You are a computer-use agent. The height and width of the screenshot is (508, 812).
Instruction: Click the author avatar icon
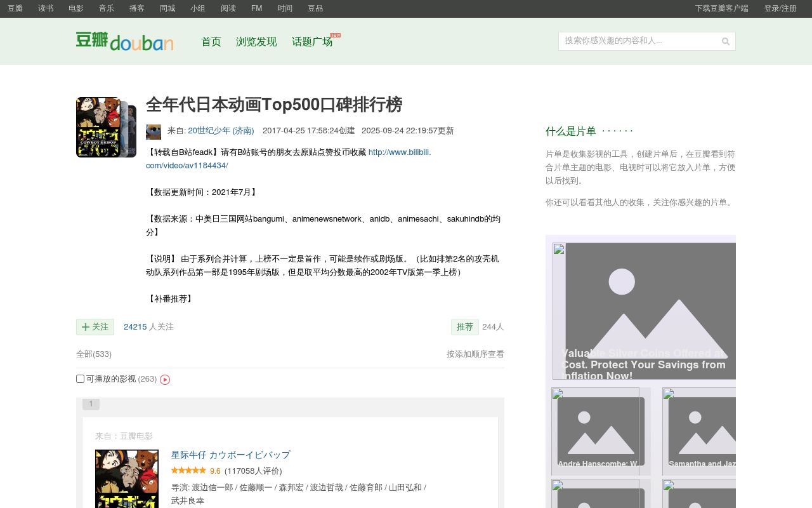(154, 131)
